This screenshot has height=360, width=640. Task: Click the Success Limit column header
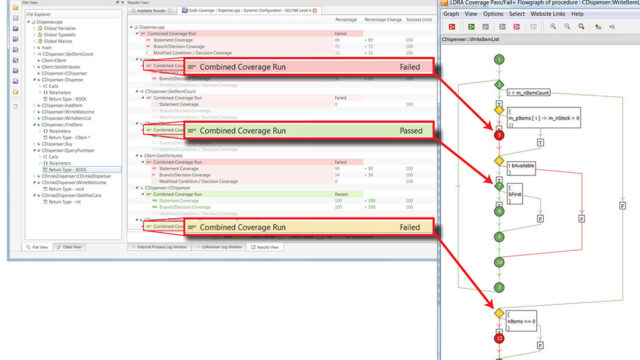[x=419, y=20]
